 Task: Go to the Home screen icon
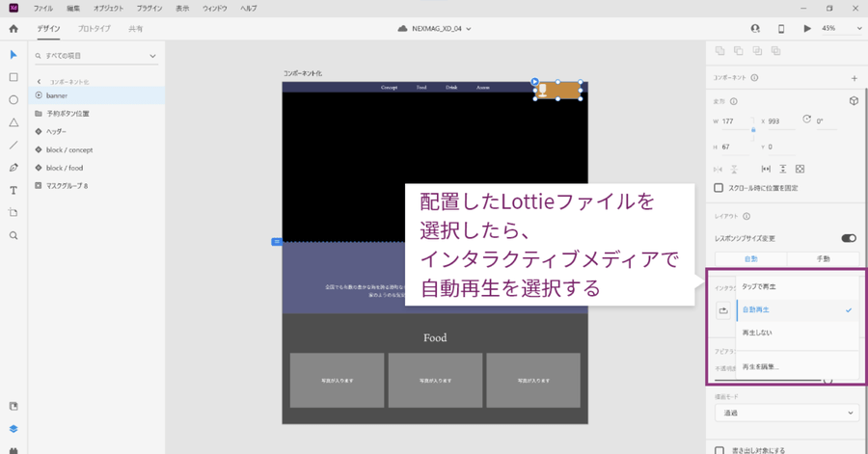pyautogui.click(x=14, y=29)
